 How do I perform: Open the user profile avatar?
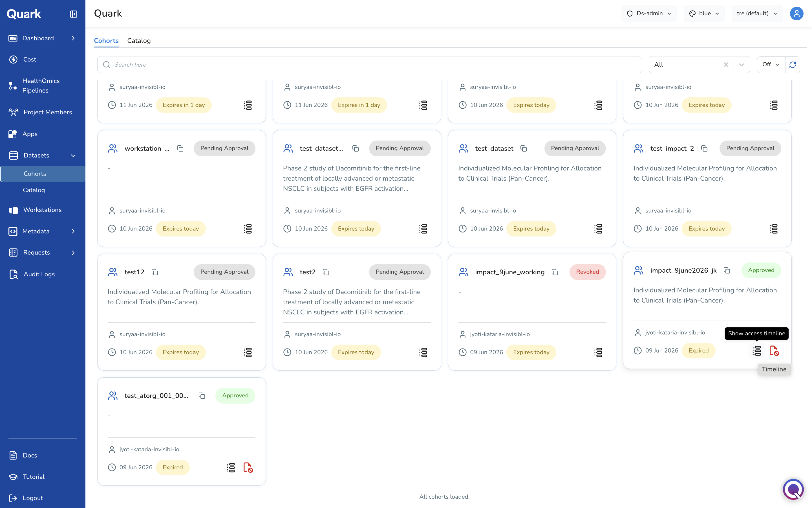coord(796,14)
